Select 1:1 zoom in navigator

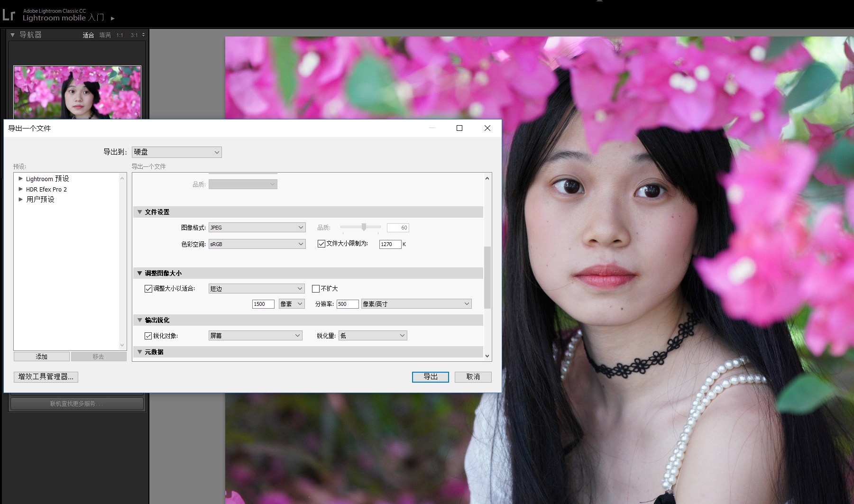119,35
